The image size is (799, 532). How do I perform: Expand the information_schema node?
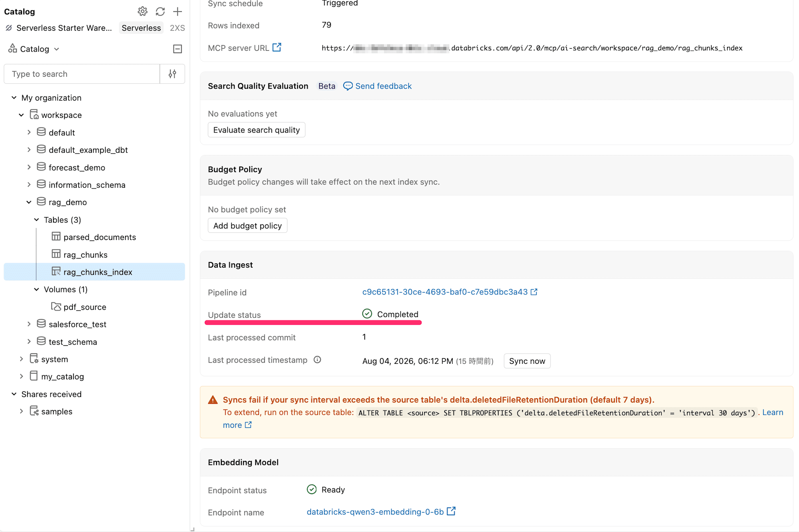click(29, 185)
